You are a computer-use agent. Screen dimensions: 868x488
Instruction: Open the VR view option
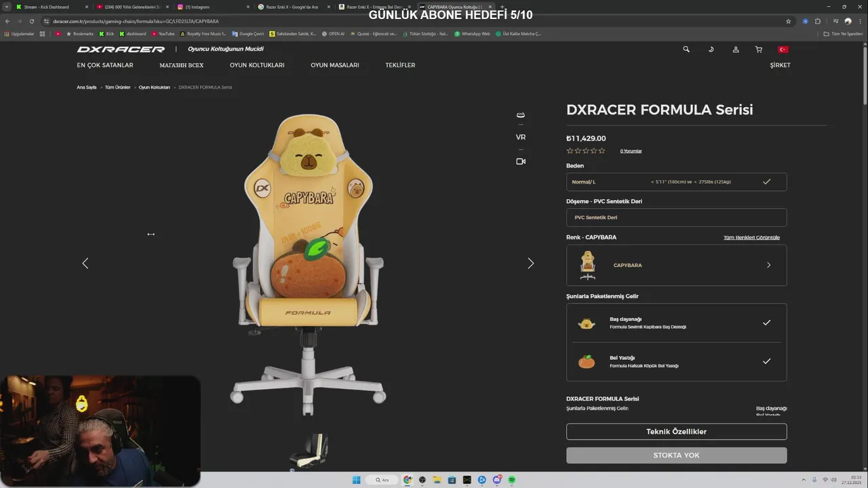[521, 137]
